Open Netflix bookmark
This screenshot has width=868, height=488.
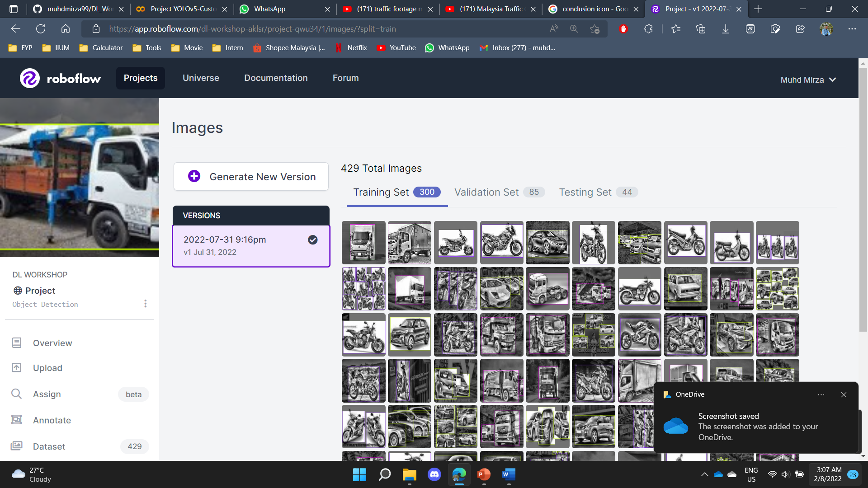(351, 48)
